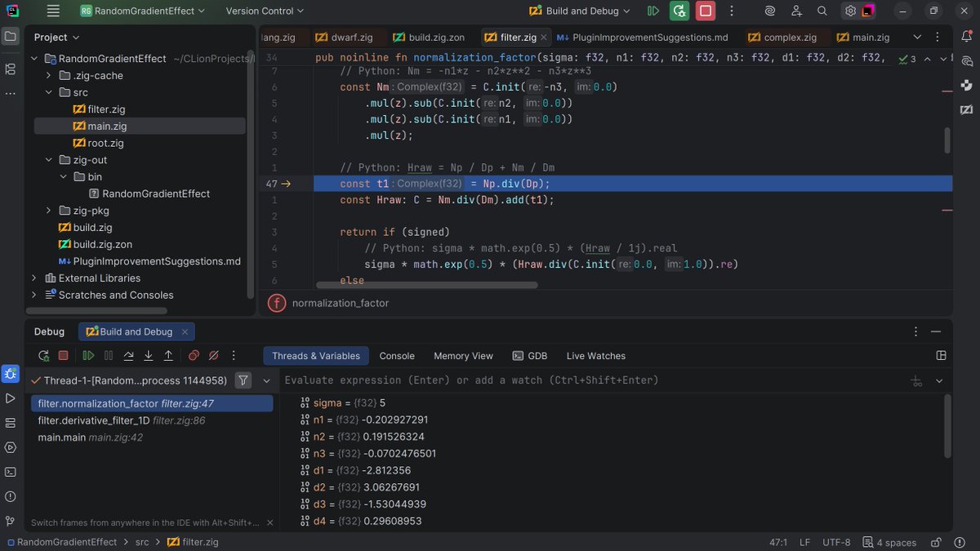
Task: Expand External Libraries node
Action: 34,278
